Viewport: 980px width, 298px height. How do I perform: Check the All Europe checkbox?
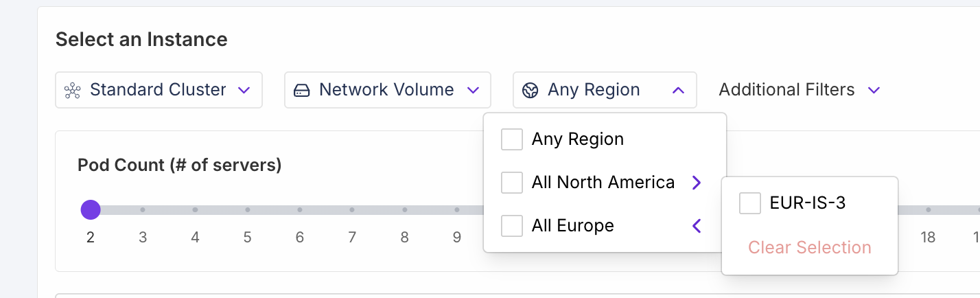click(x=512, y=226)
